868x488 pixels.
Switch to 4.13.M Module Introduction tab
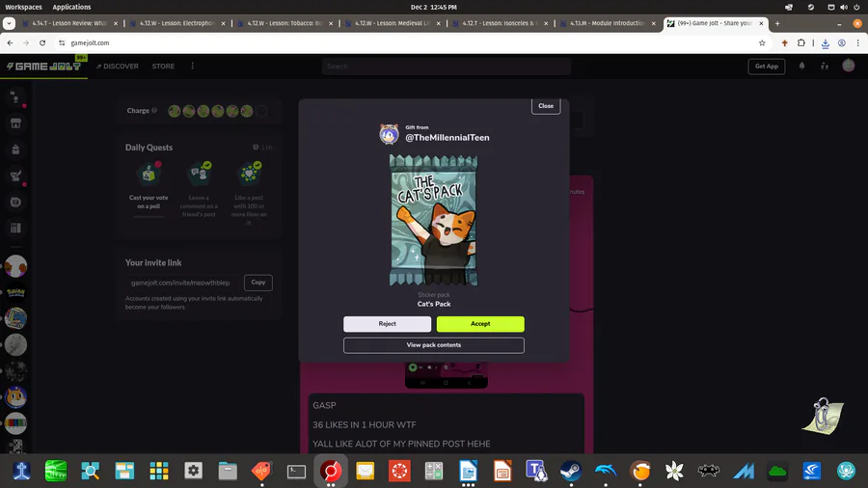[x=608, y=23]
